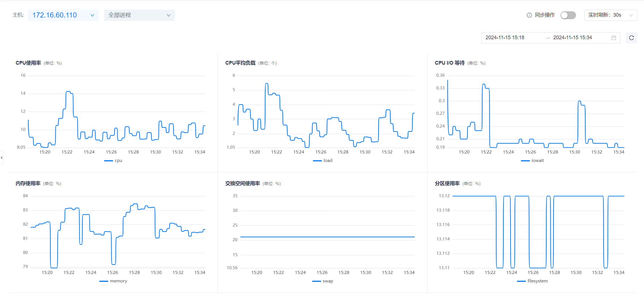The width and height of the screenshot is (644, 294).
Task: Expand the left sidebar collapse arrow
Action: (2, 158)
